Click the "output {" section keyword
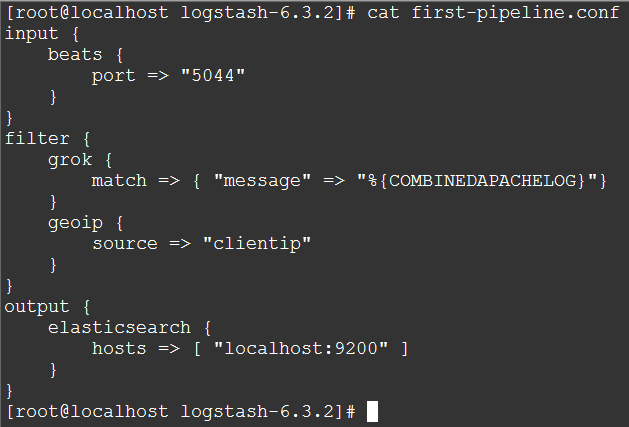 point(37,306)
